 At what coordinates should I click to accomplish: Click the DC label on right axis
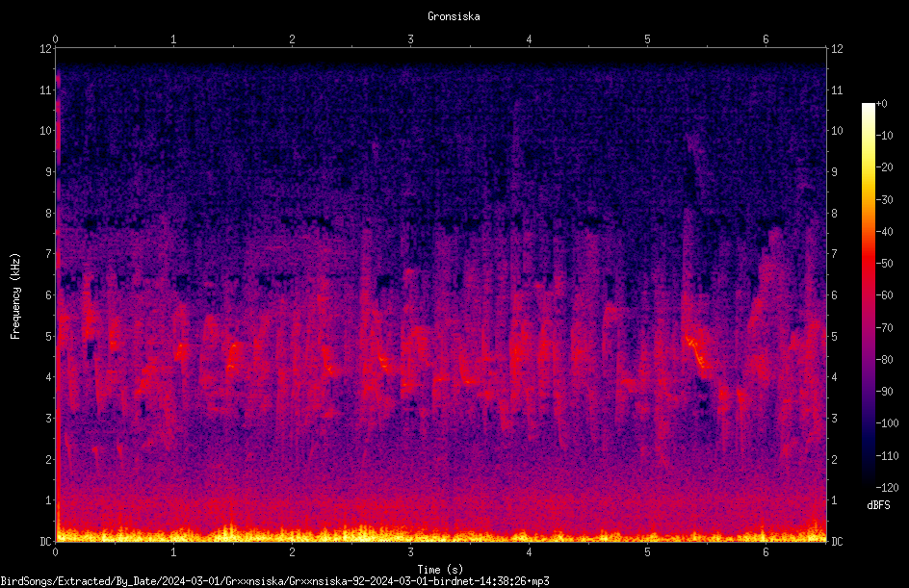coord(837,541)
